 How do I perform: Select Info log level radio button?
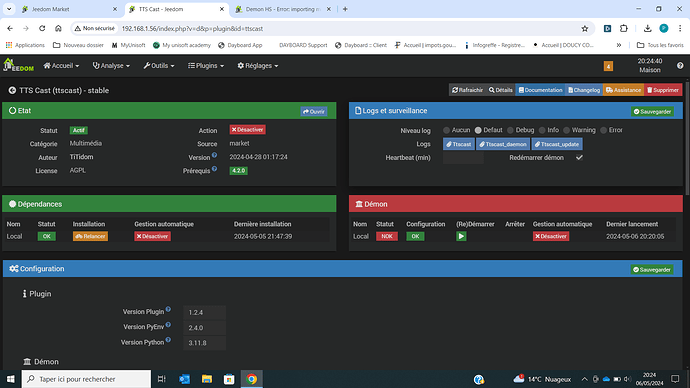(542, 130)
